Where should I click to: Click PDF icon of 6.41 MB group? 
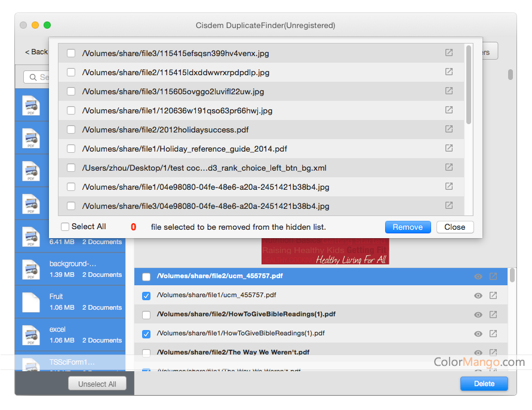31,236
